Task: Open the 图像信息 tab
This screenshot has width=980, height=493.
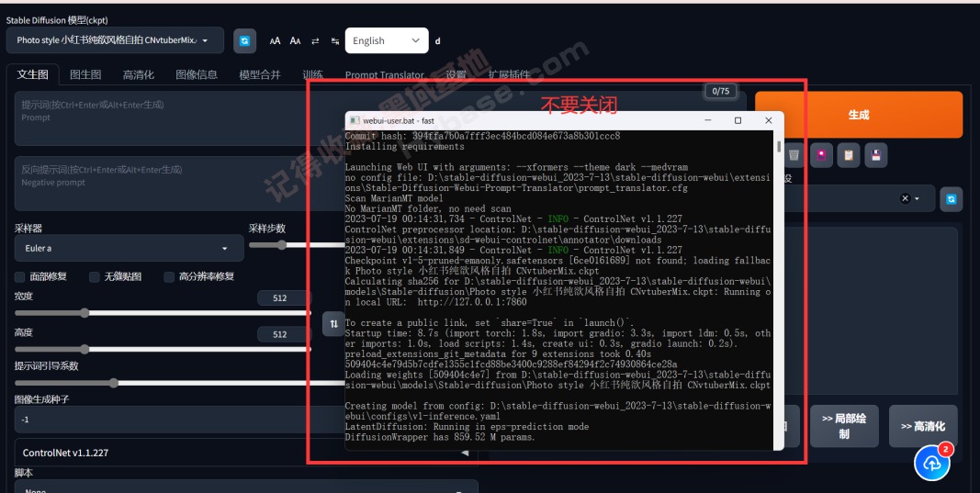Action: click(197, 74)
